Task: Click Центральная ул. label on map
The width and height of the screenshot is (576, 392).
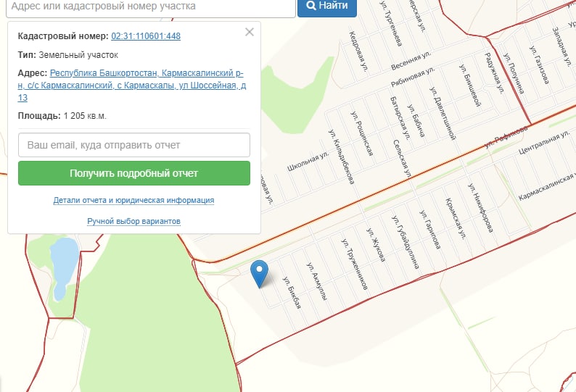Action: coord(544,143)
